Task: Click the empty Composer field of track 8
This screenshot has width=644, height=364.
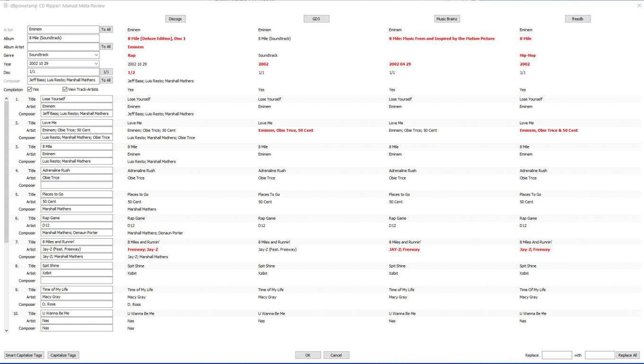Action: point(77,280)
